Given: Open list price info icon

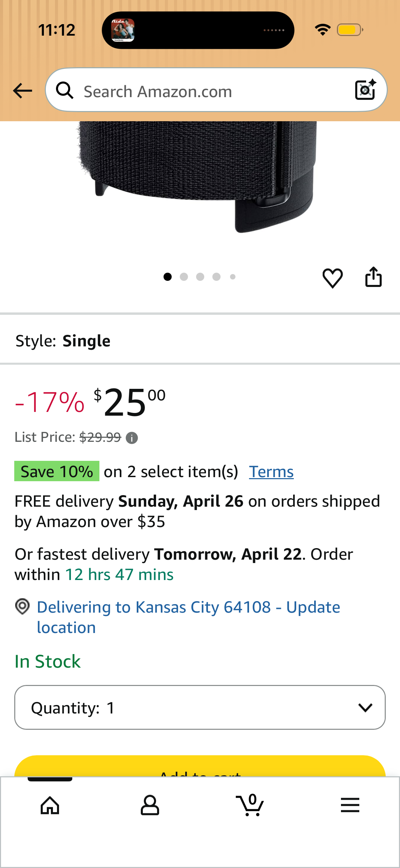Looking at the screenshot, I should pyautogui.click(x=132, y=438).
